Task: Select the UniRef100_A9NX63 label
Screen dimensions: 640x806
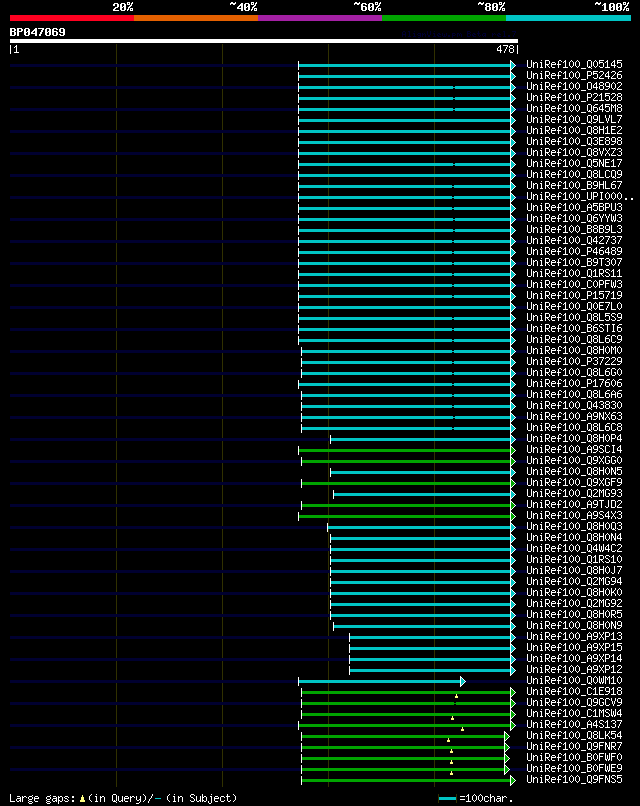Action: (x=574, y=416)
